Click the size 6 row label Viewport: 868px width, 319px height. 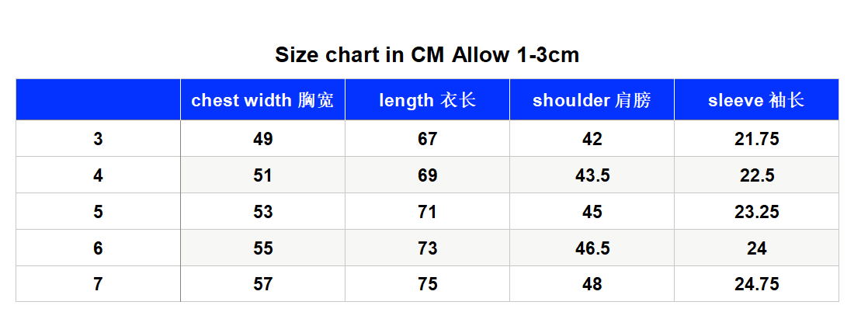coord(98,248)
